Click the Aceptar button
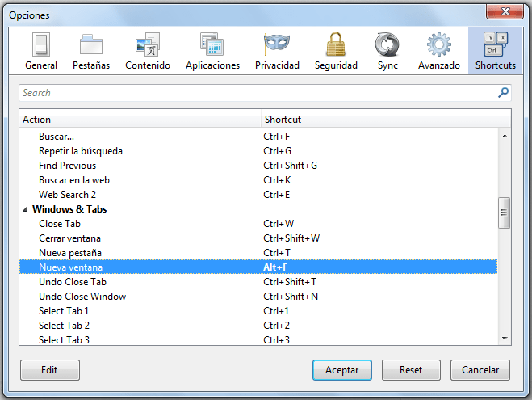 pyautogui.click(x=341, y=370)
